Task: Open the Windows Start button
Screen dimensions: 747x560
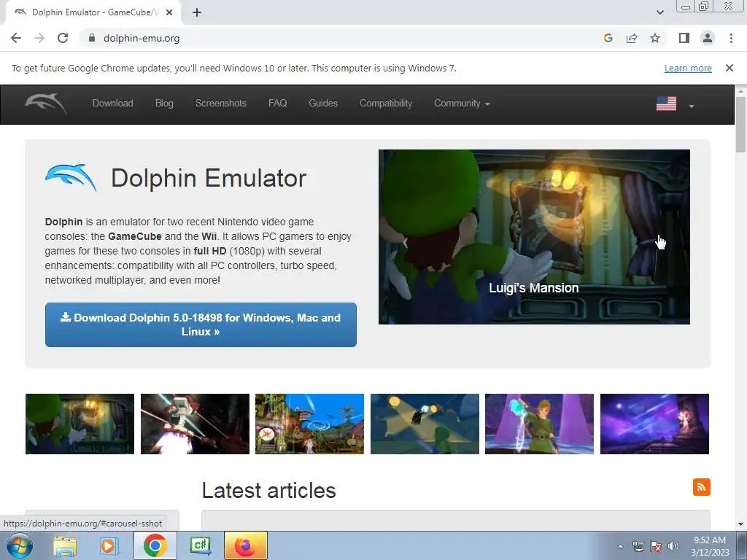Action: (19, 545)
